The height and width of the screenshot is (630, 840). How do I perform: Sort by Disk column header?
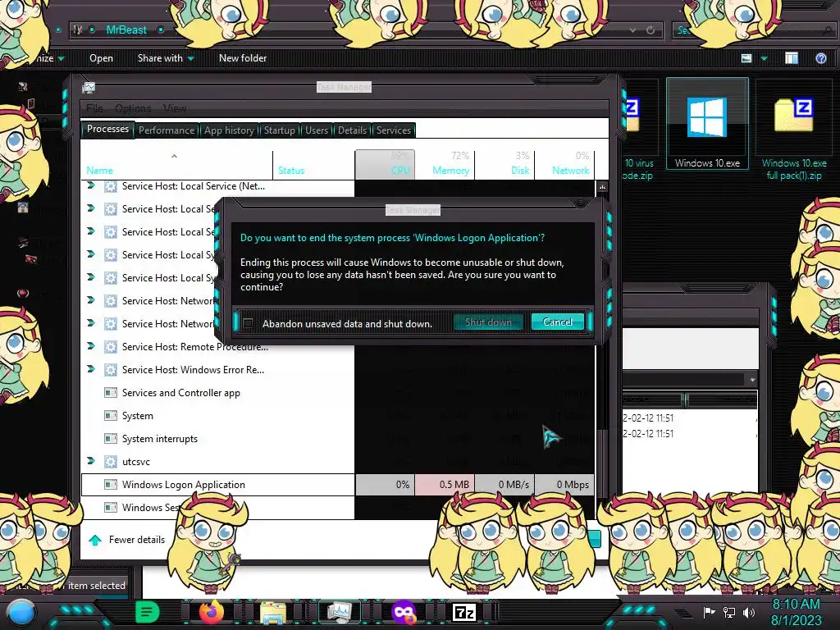[x=505, y=164]
